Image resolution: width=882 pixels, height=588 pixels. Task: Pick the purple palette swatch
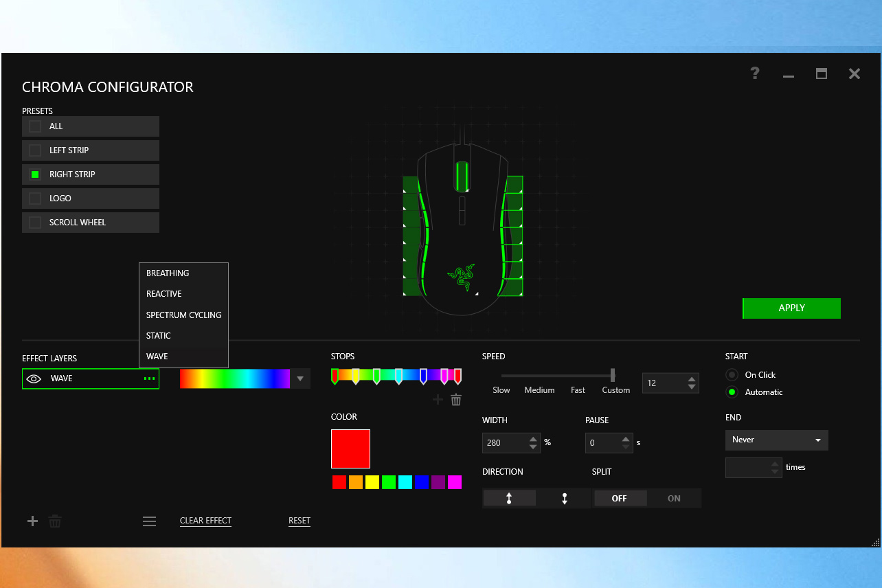pyautogui.click(x=438, y=482)
